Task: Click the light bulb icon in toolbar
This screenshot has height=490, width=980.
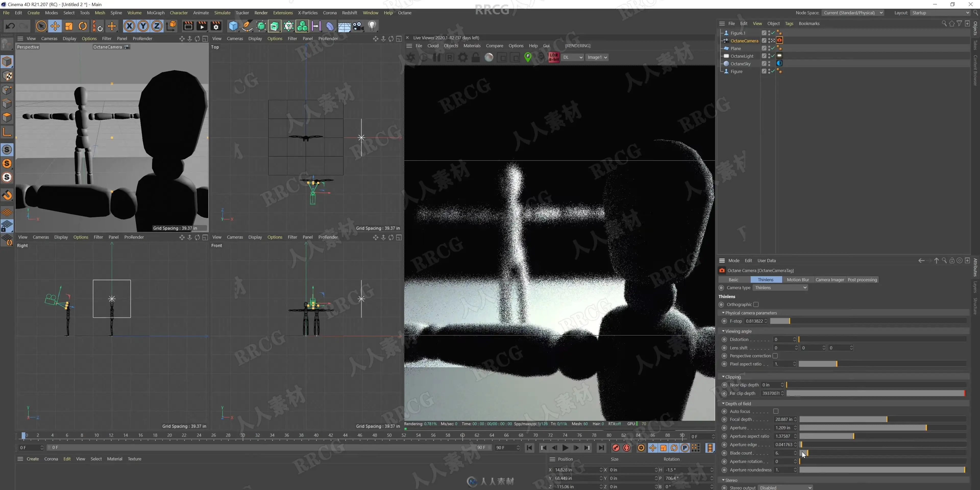Action: pos(372,26)
